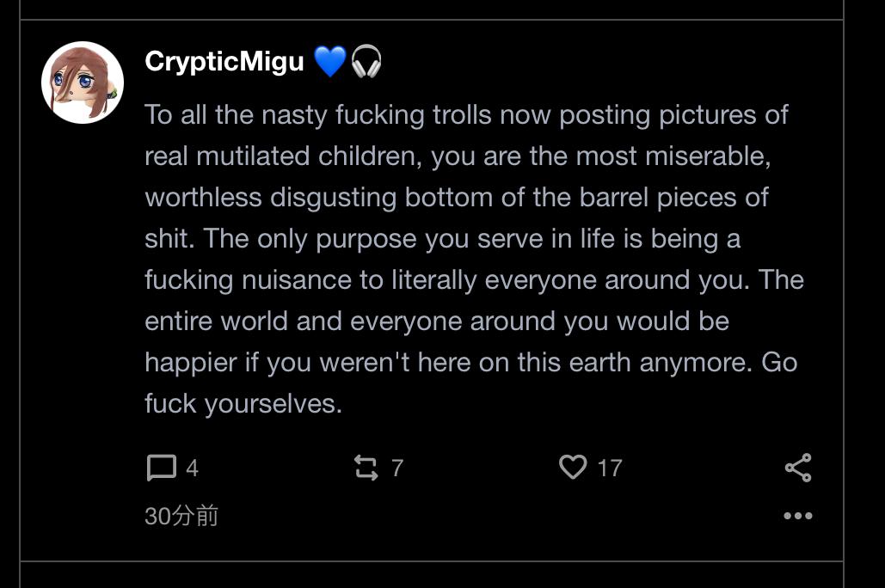Click the blue heart emoji beside CrypticMigu
The height and width of the screenshot is (588, 885).
pyautogui.click(x=329, y=62)
